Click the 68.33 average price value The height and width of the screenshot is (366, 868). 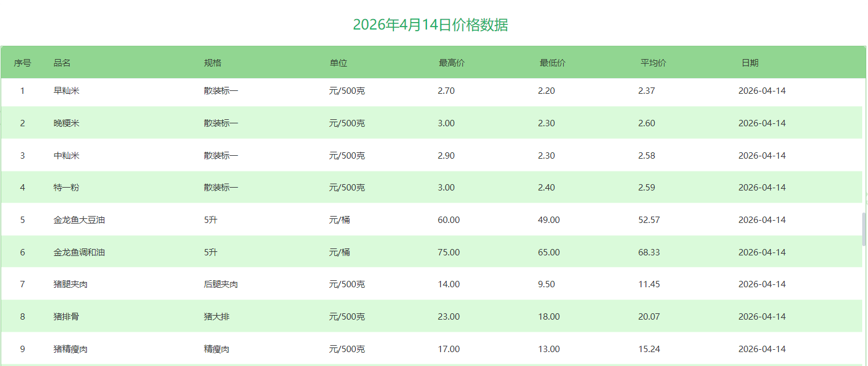pos(649,252)
